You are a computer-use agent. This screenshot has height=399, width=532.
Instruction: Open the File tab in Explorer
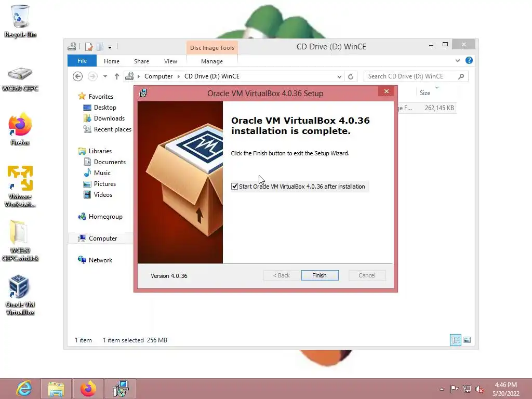point(82,61)
